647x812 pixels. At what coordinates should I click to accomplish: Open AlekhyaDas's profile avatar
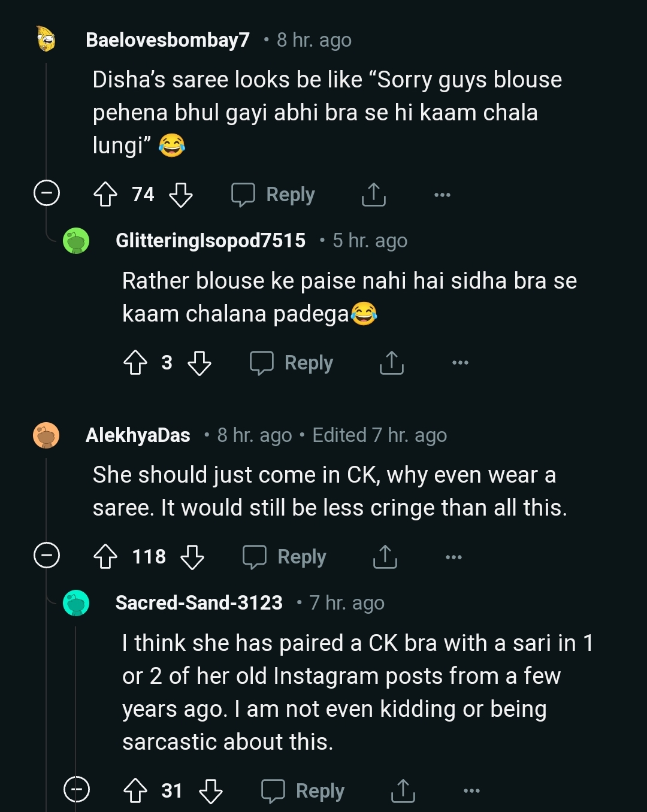tap(46, 435)
